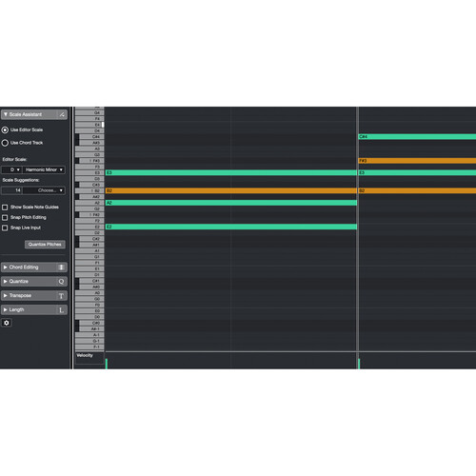
Task: Enable Show Scale Note Guides checkbox
Action: click(x=5, y=208)
